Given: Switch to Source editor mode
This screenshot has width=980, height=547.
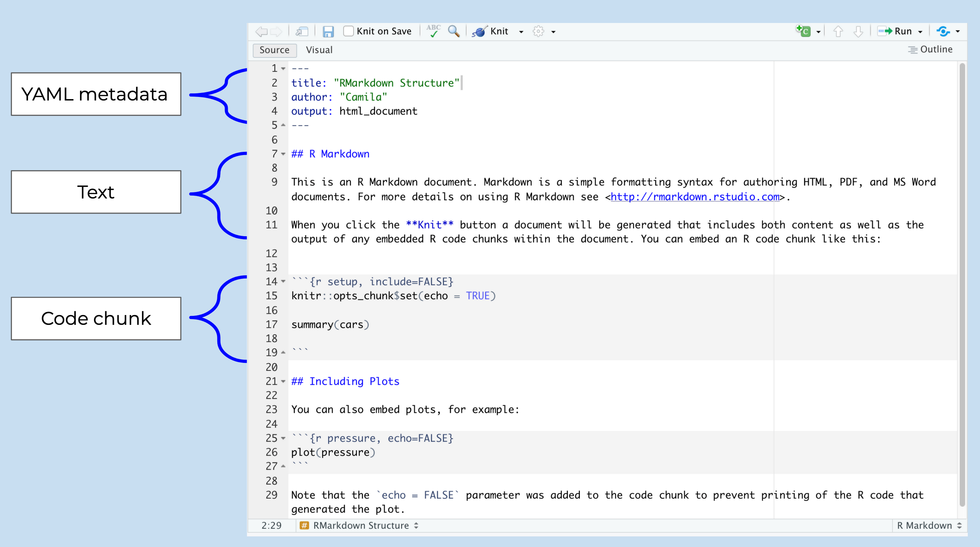Looking at the screenshot, I should 274,50.
